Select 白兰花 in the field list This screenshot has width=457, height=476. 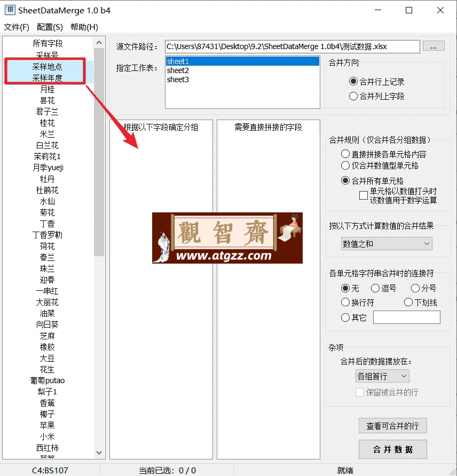(48, 145)
